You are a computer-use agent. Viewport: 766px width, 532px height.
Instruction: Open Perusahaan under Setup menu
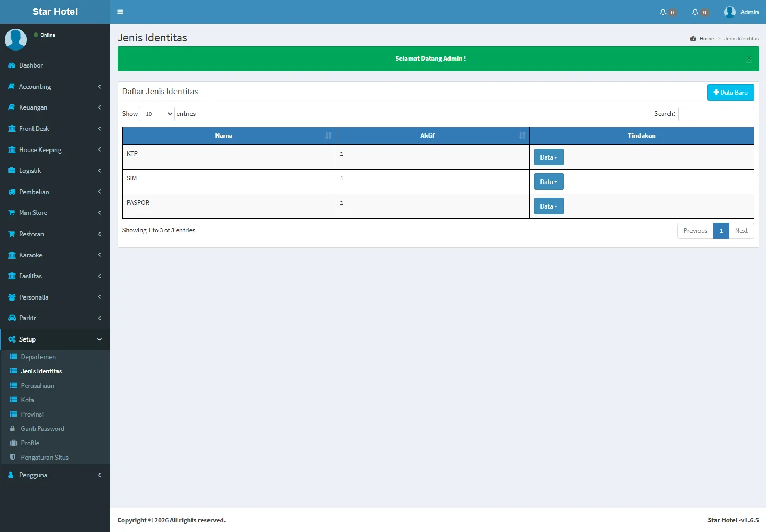pyautogui.click(x=37, y=386)
